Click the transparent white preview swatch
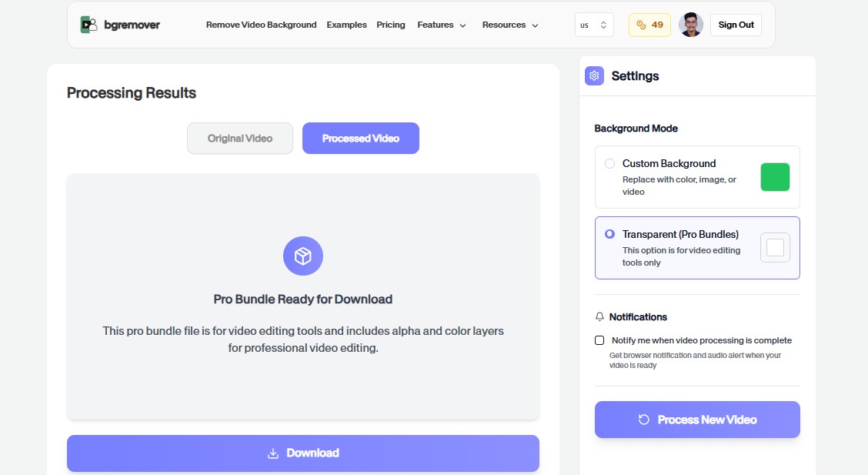The image size is (868, 475). (775, 248)
